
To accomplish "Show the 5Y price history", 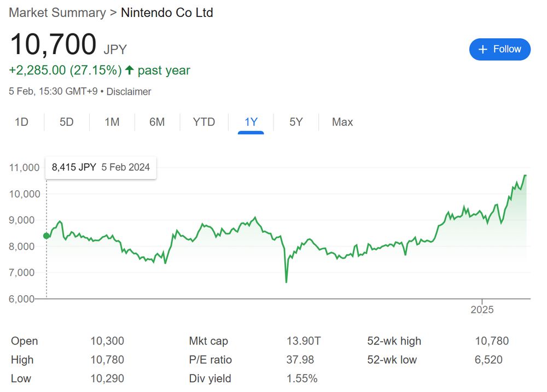I will click(x=296, y=122).
